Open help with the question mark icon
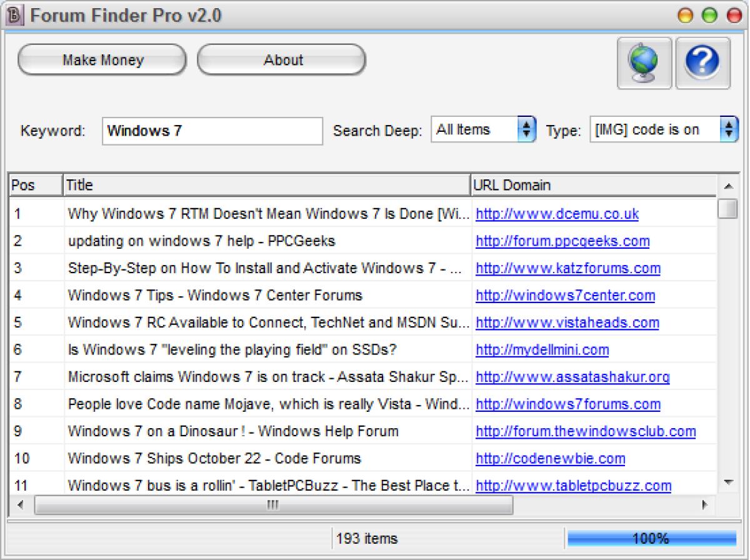The width and height of the screenshot is (750, 560). pyautogui.click(x=703, y=63)
